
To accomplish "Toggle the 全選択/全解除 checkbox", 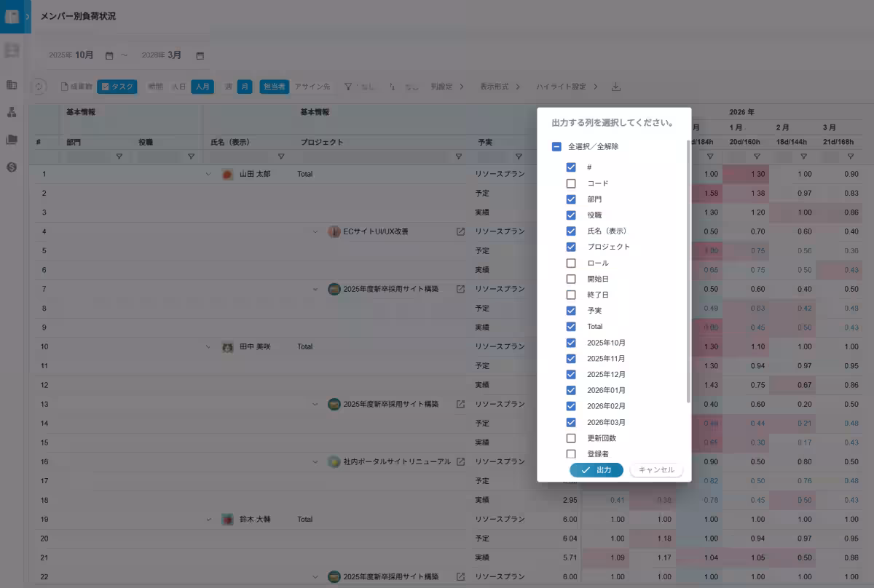I will tap(556, 147).
